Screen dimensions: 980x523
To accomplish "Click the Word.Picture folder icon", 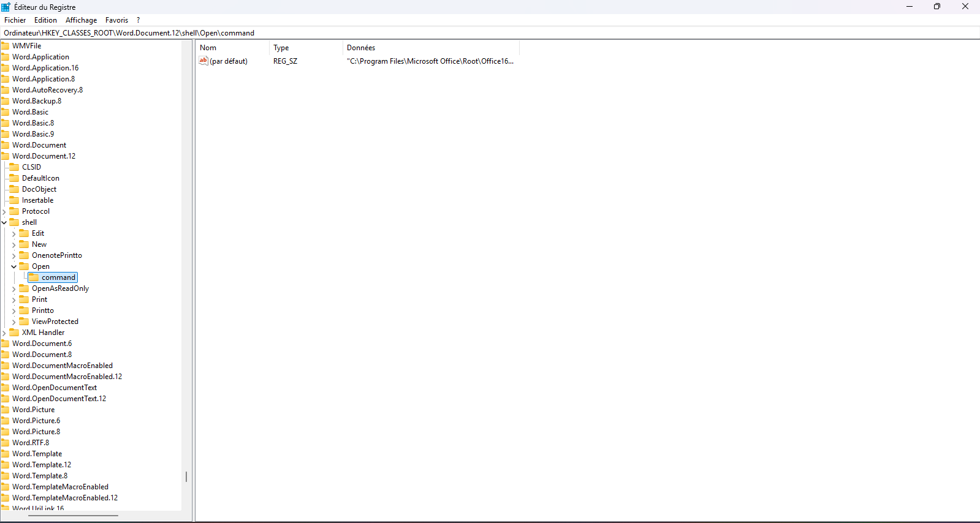I will [6, 409].
